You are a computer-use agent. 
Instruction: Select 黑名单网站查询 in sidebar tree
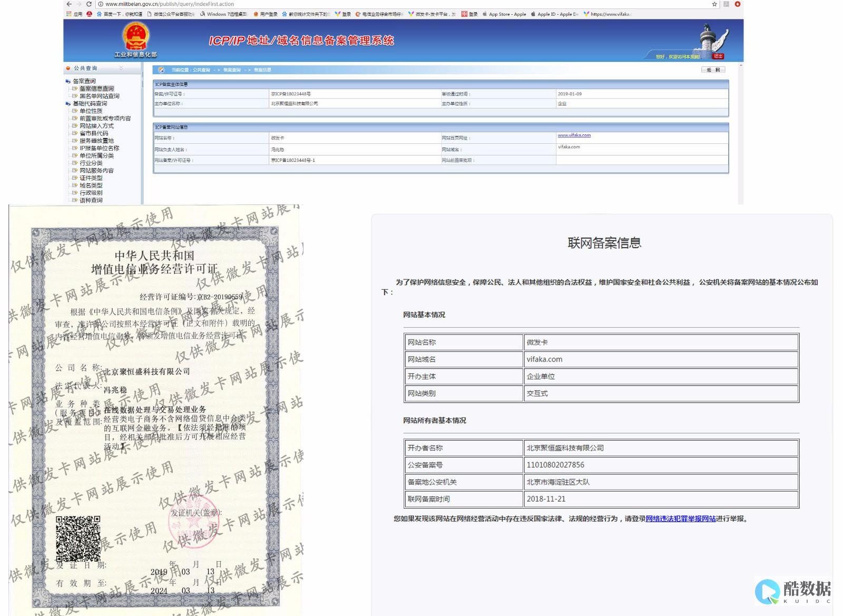pos(99,96)
